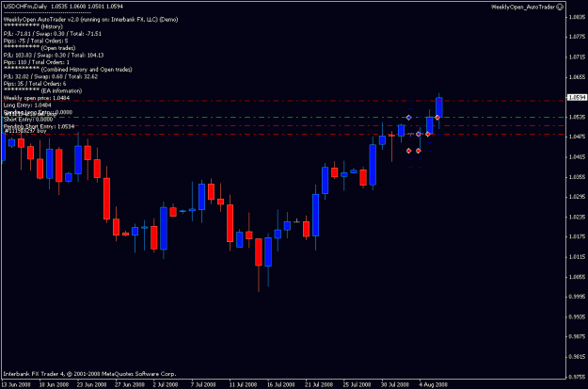Select the red diamond on green dashed line
Image resolution: width=588 pixels, height=389 pixels.
437,118
